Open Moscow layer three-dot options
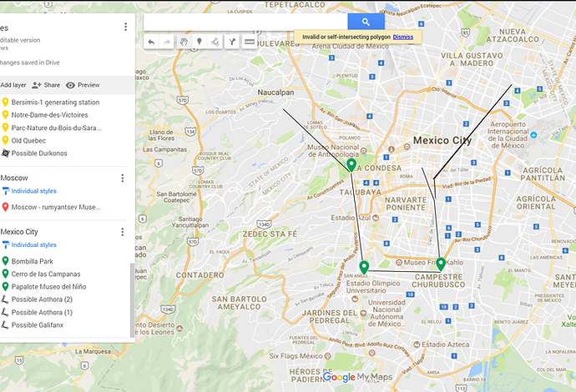Screen dimensions: 576x392 coord(123,178)
